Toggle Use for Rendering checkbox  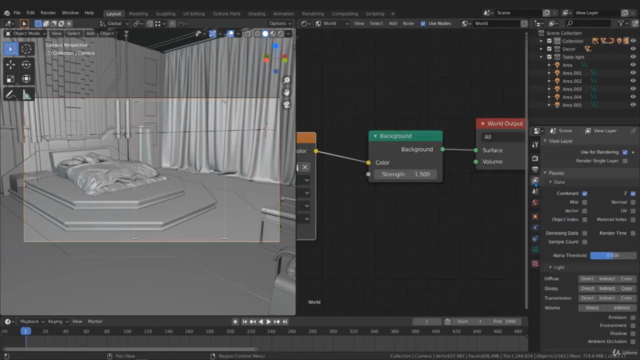pos(625,152)
